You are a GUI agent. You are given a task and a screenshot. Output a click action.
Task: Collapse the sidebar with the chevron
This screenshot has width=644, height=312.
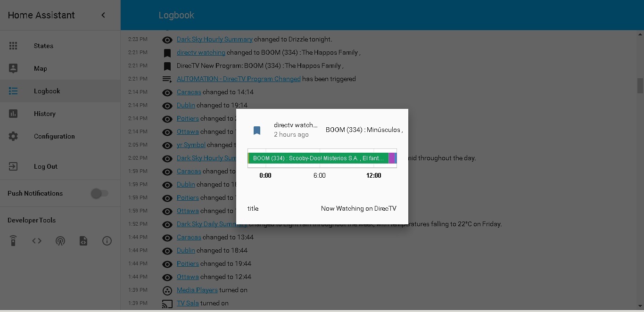tap(103, 15)
